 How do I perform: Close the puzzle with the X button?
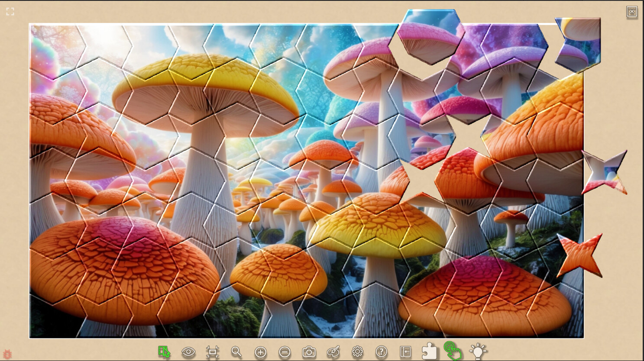pyautogui.click(x=632, y=12)
